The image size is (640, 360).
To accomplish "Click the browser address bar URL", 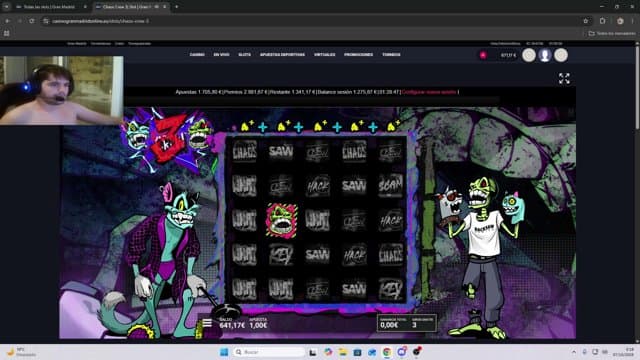I will coord(100,21).
